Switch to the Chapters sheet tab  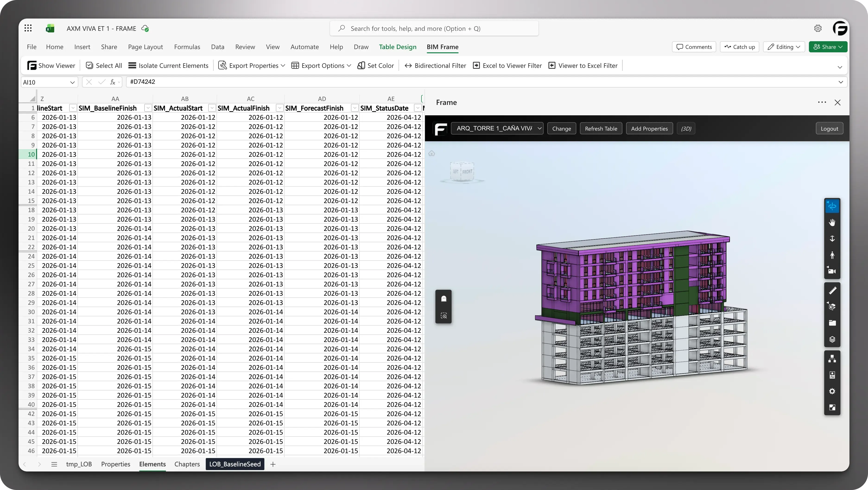[x=187, y=464]
